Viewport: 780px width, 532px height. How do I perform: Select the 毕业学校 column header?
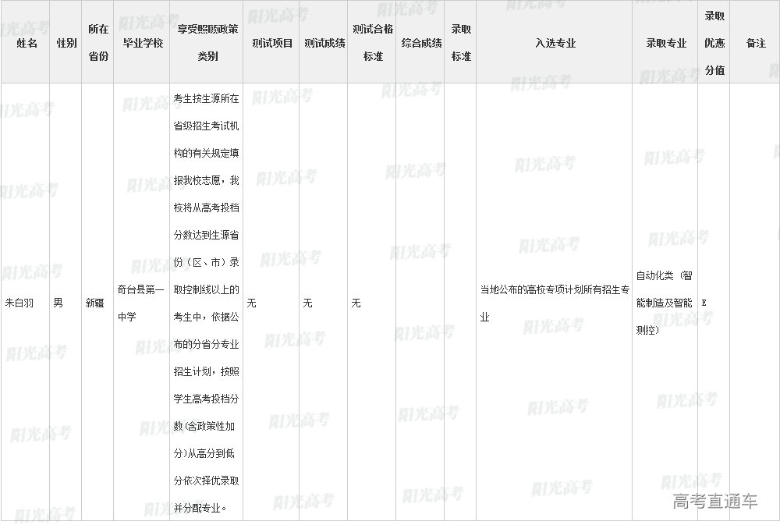point(143,43)
